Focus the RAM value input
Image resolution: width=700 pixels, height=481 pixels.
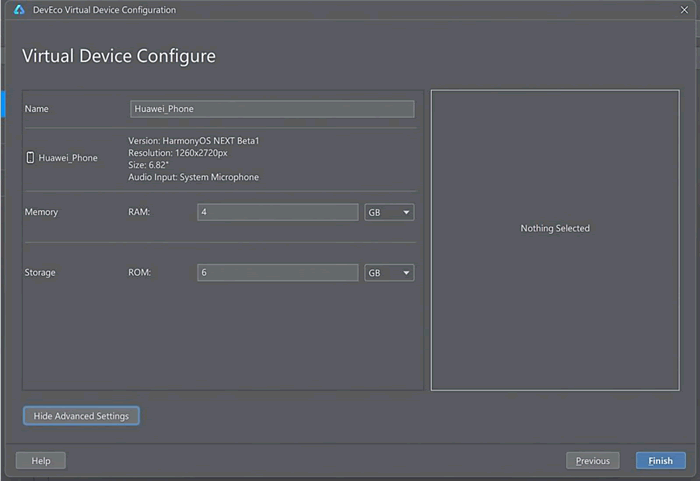click(x=277, y=212)
